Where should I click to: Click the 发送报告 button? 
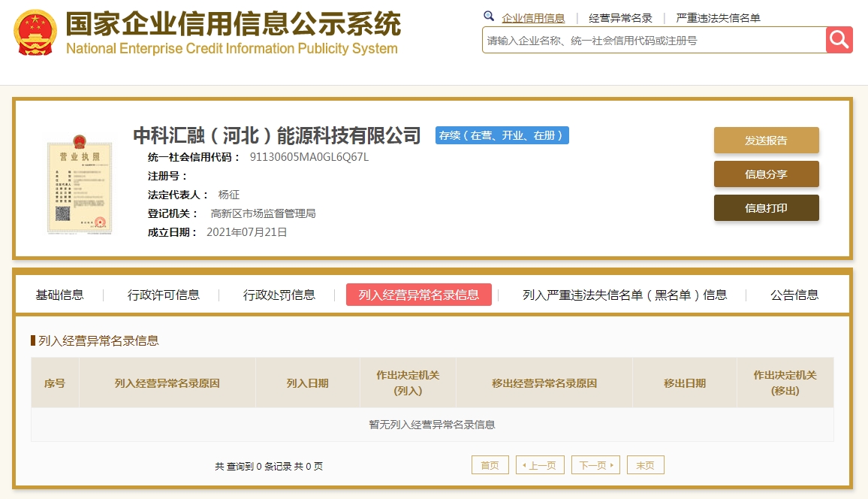766,140
